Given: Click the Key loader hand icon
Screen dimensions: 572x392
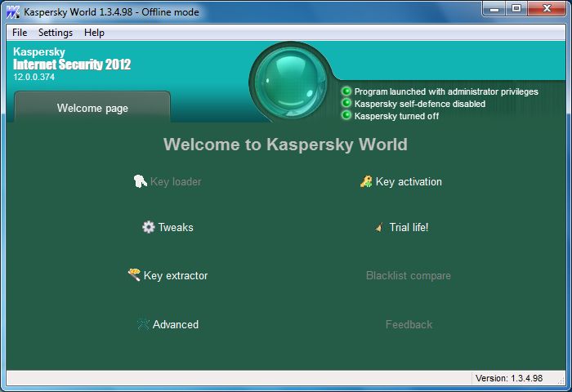Looking at the screenshot, I should pyautogui.click(x=141, y=181).
